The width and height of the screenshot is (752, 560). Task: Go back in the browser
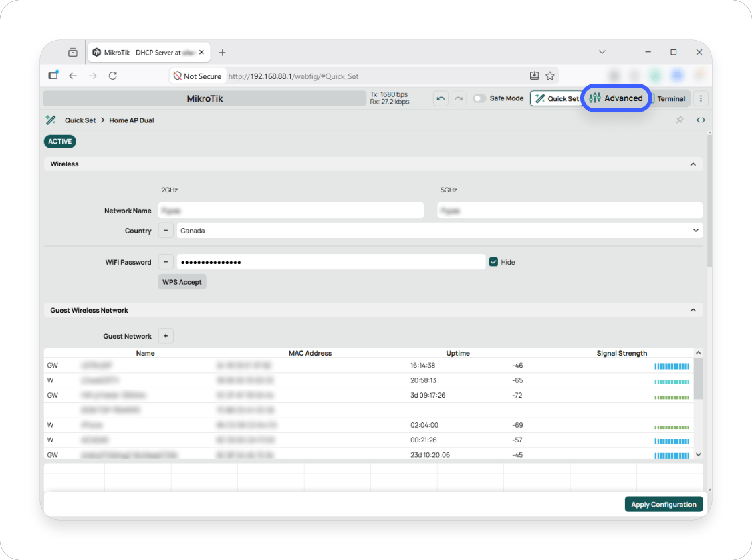pos(73,76)
